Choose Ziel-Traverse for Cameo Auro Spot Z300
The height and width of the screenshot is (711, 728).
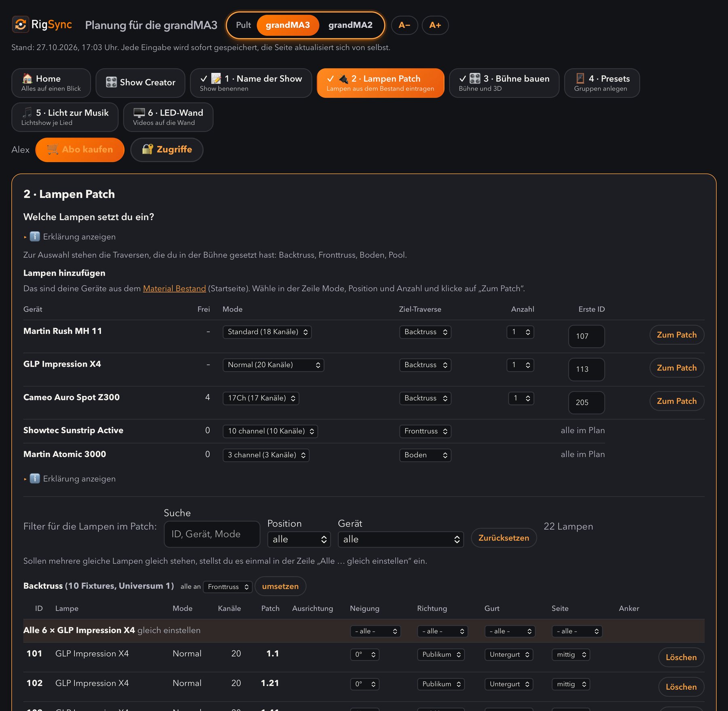click(x=425, y=398)
